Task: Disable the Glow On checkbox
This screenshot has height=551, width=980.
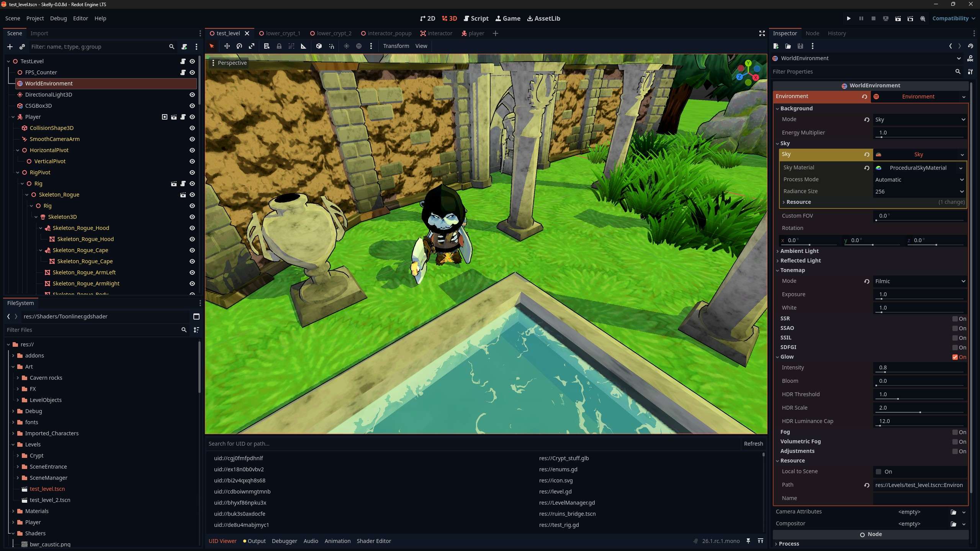Action: [x=956, y=357]
